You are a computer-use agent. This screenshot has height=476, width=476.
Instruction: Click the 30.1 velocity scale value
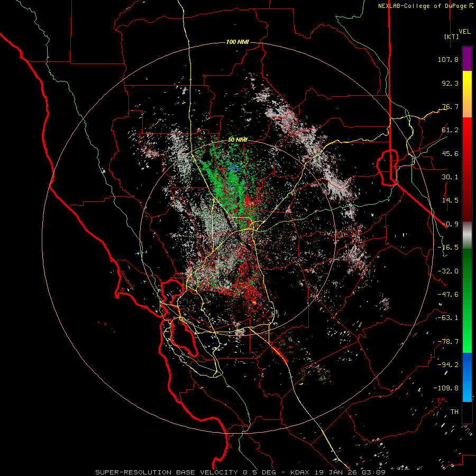coord(450,177)
